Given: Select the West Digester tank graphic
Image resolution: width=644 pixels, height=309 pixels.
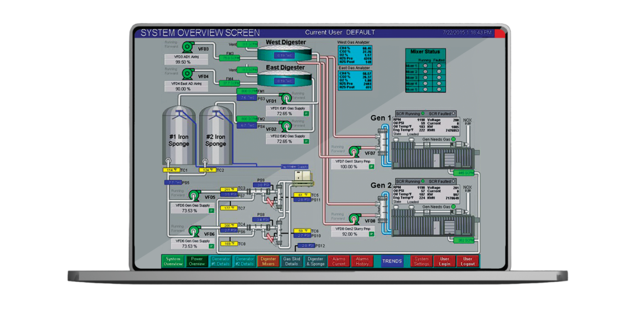Looking at the screenshot, I should tap(285, 54).
